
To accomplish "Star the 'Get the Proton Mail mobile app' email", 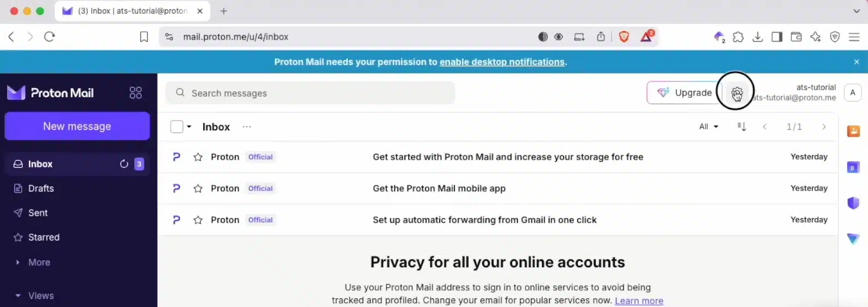I will (198, 189).
